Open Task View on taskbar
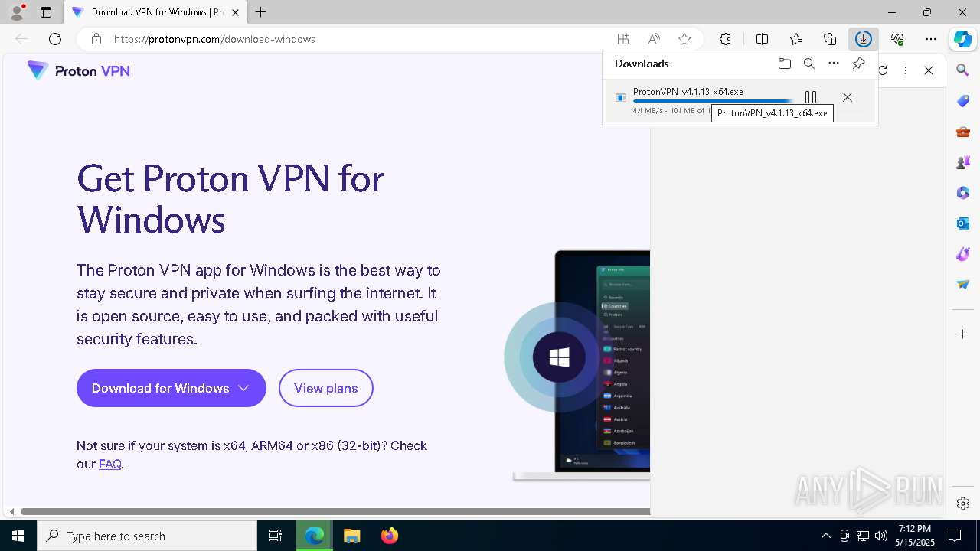The width and height of the screenshot is (980, 551). [x=276, y=536]
